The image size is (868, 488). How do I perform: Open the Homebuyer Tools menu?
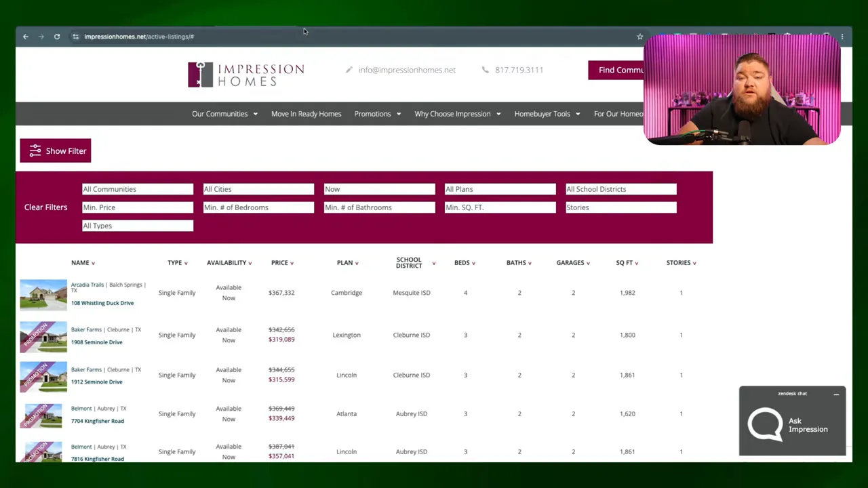(547, 114)
